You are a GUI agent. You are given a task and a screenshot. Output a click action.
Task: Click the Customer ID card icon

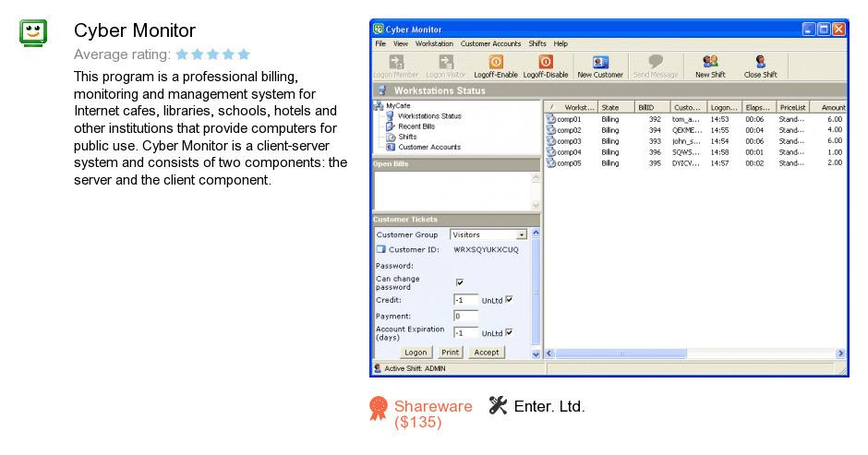click(x=380, y=249)
